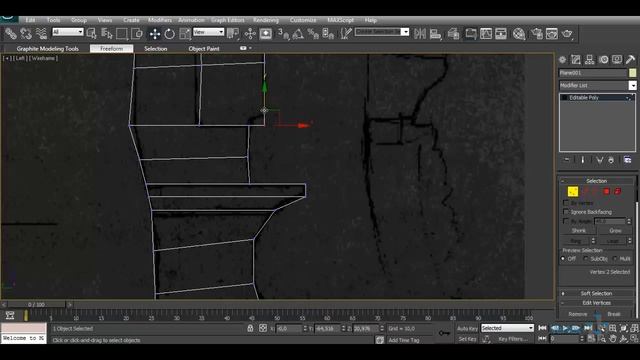Image resolution: width=640 pixels, height=360 pixels.
Task: Expand the Soft Selection rollout
Action: click(x=596, y=293)
